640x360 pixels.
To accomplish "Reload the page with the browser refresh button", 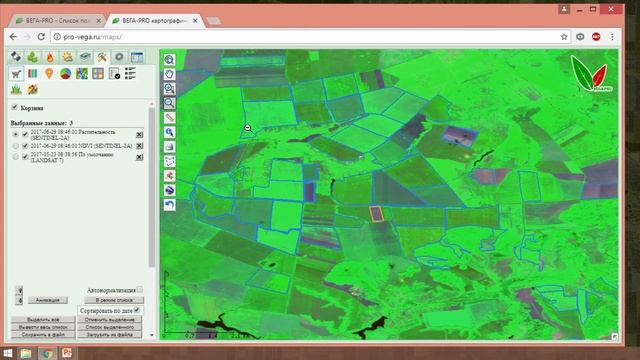I will click(x=41, y=37).
